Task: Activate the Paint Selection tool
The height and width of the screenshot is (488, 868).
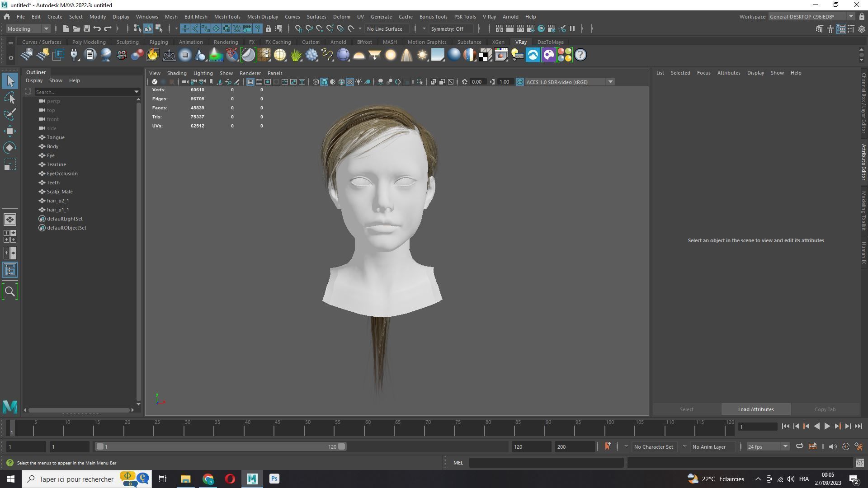Action: [10, 114]
